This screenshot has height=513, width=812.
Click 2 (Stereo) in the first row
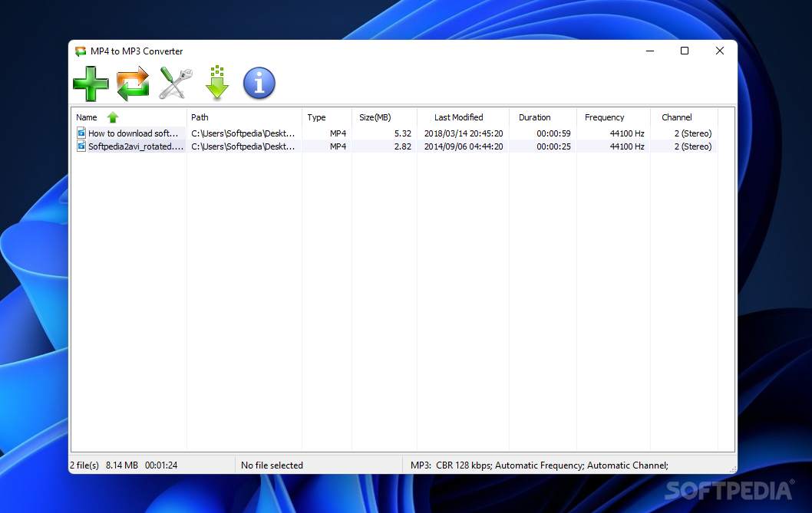[x=693, y=133]
